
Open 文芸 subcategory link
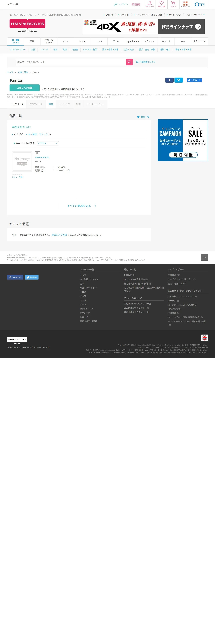(x=33, y=49)
